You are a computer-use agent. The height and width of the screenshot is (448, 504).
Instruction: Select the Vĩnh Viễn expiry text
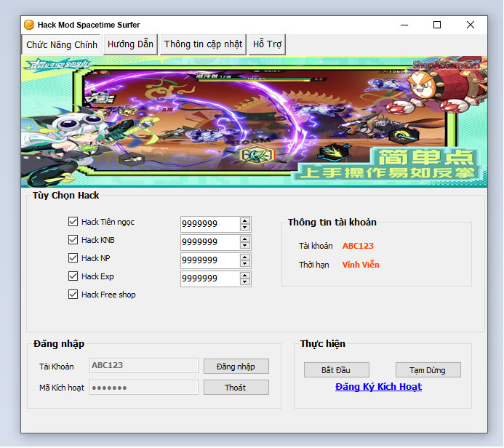[x=361, y=265]
